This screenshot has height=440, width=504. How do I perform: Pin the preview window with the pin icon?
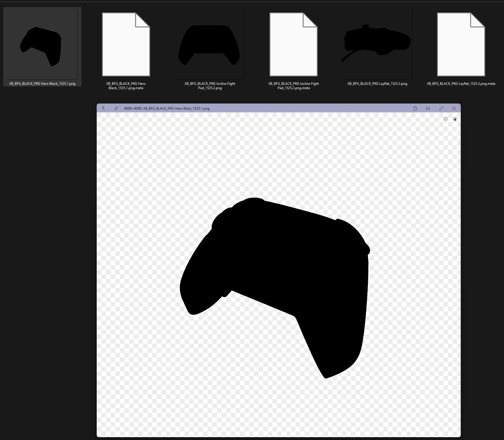[x=116, y=108]
